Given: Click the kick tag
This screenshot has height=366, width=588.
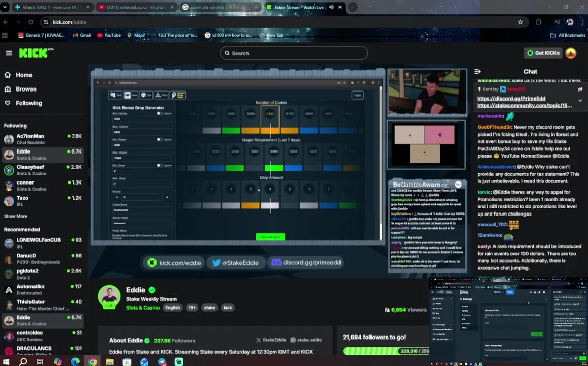Looking at the screenshot, I should pyautogui.click(x=228, y=308).
